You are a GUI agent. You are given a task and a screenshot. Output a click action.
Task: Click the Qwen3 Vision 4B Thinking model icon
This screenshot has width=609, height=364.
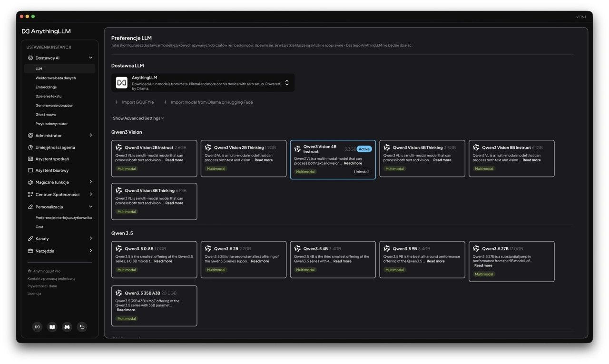click(387, 148)
